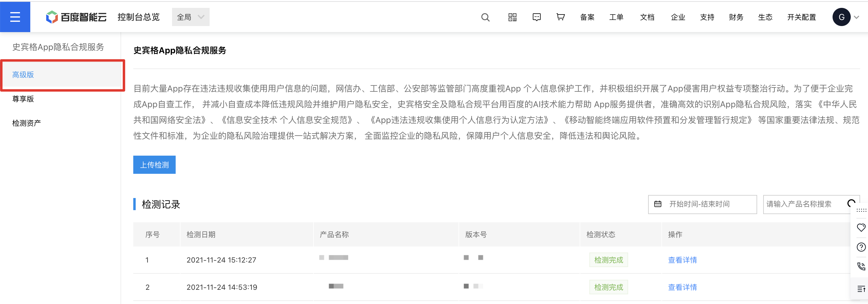Open the shopping cart icon
868x304 pixels.
560,17
